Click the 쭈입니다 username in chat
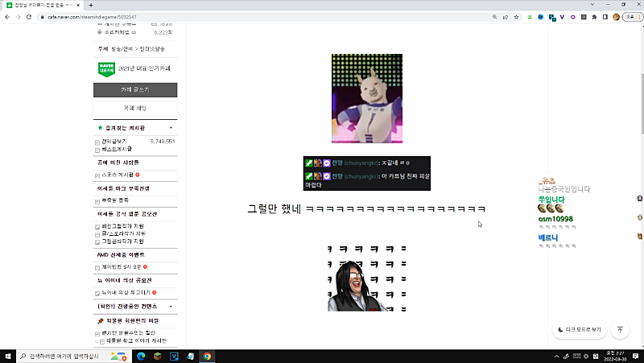Screen dimensions: 644x363 551,200
